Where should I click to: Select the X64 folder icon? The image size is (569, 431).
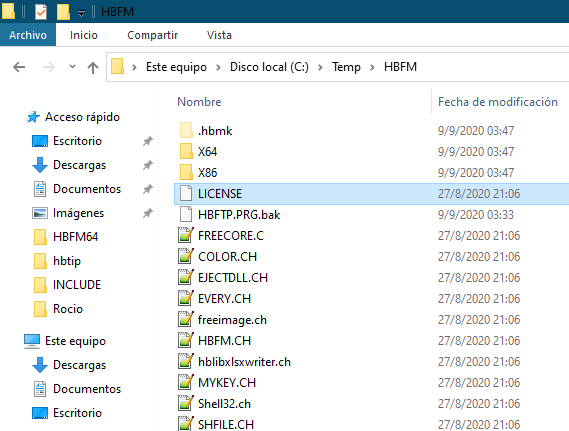pos(186,151)
